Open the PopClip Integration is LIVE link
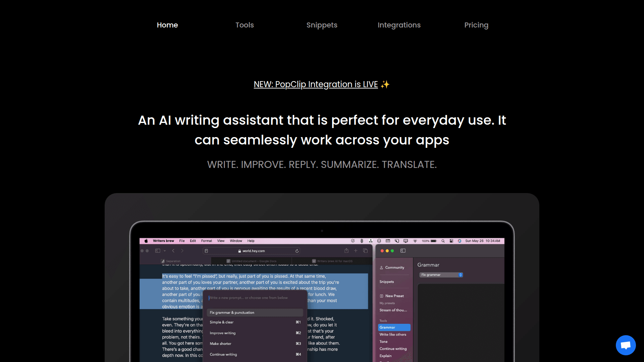This screenshot has width=644, height=362. tap(316, 84)
